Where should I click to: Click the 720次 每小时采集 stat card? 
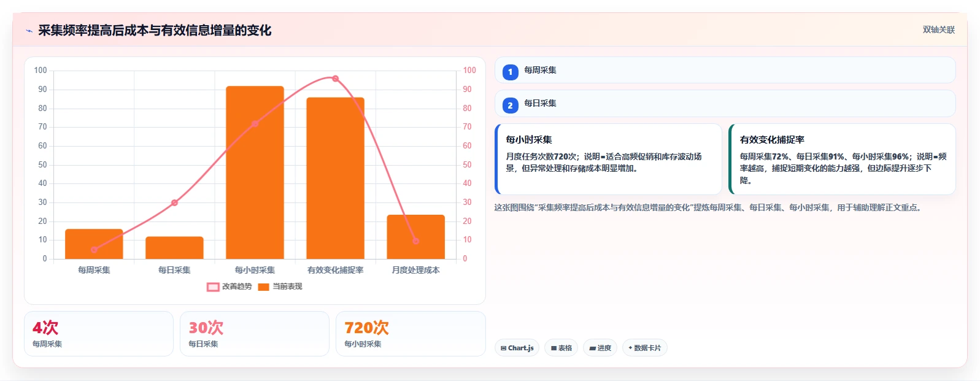(411, 334)
